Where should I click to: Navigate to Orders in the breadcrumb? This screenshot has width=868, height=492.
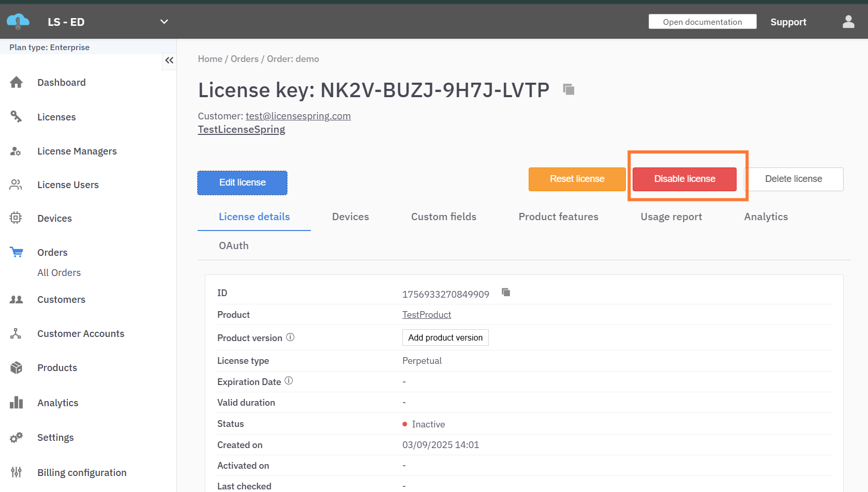(x=244, y=59)
